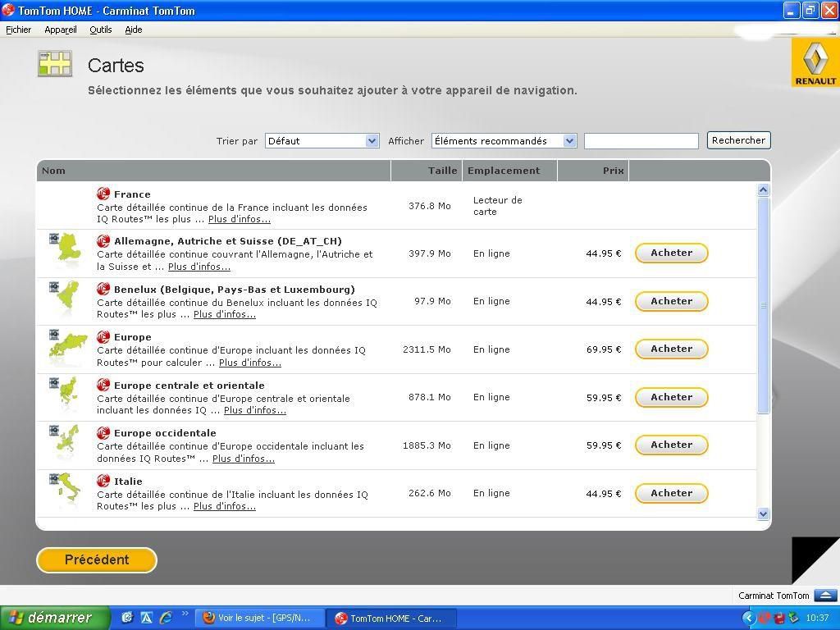840x630 pixels.
Task: Open 'Plus d'infos...' for Allemagne, Autriche et Suisse
Action: [199, 267]
